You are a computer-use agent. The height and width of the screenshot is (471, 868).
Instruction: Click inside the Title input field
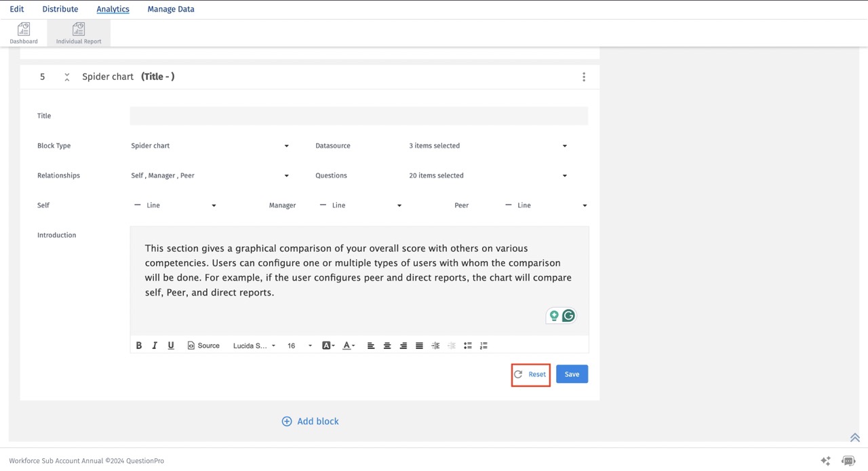pos(359,115)
